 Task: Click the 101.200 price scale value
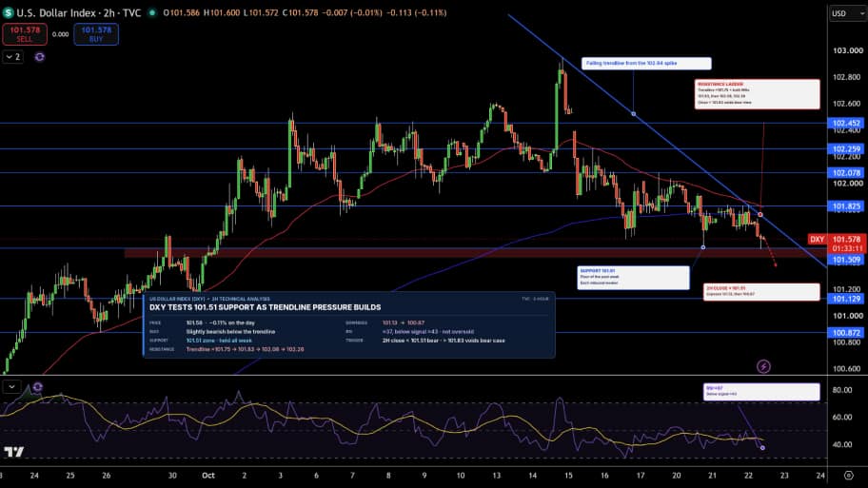[x=847, y=289]
